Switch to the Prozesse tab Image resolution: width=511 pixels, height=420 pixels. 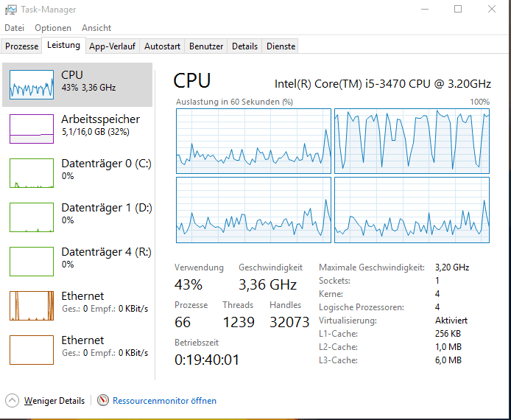click(x=22, y=46)
